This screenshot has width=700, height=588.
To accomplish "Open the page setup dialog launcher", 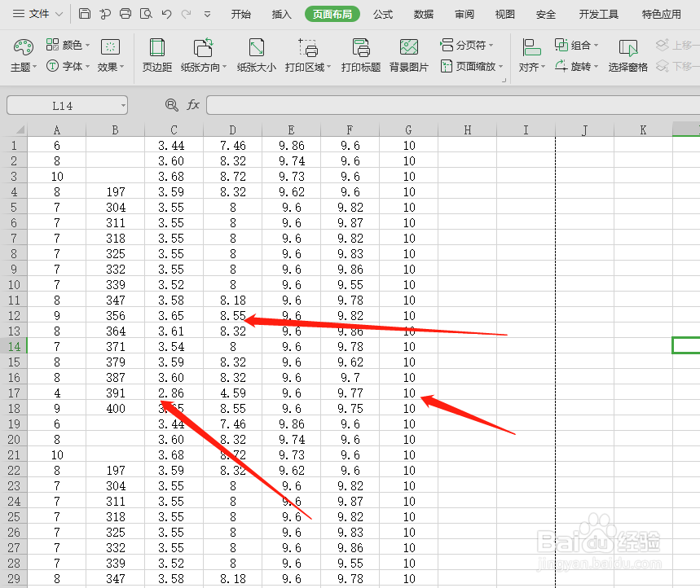I will click(504, 81).
